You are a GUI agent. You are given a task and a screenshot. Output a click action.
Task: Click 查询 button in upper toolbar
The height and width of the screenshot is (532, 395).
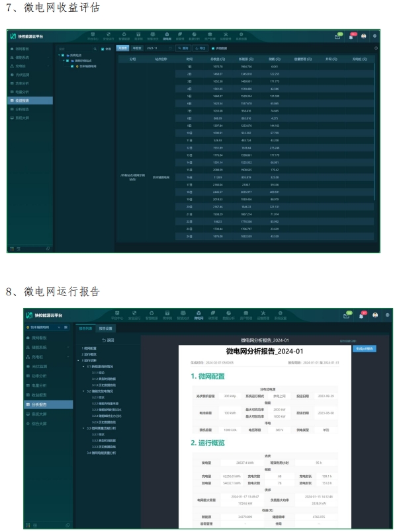pos(183,48)
